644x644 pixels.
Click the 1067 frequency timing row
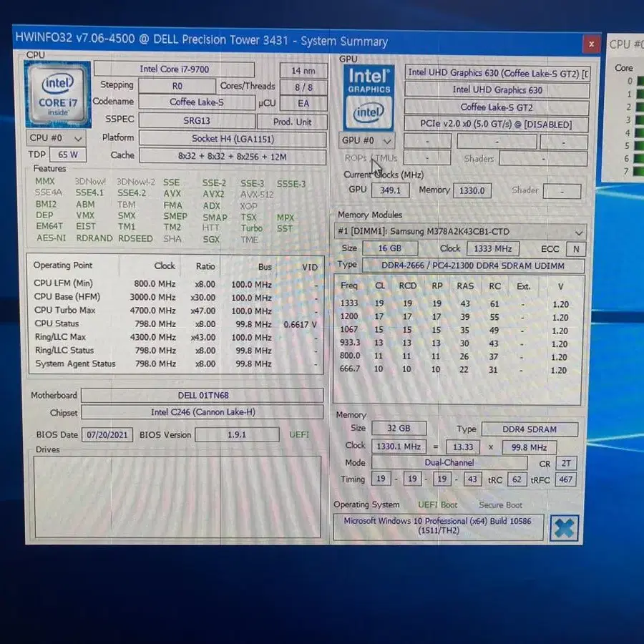pos(456,330)
